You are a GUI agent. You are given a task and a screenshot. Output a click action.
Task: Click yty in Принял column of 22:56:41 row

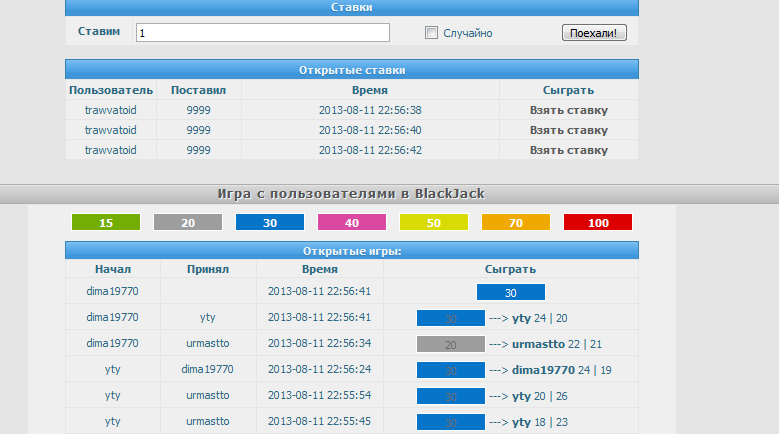pyautogui.click(x=208, y=317)
